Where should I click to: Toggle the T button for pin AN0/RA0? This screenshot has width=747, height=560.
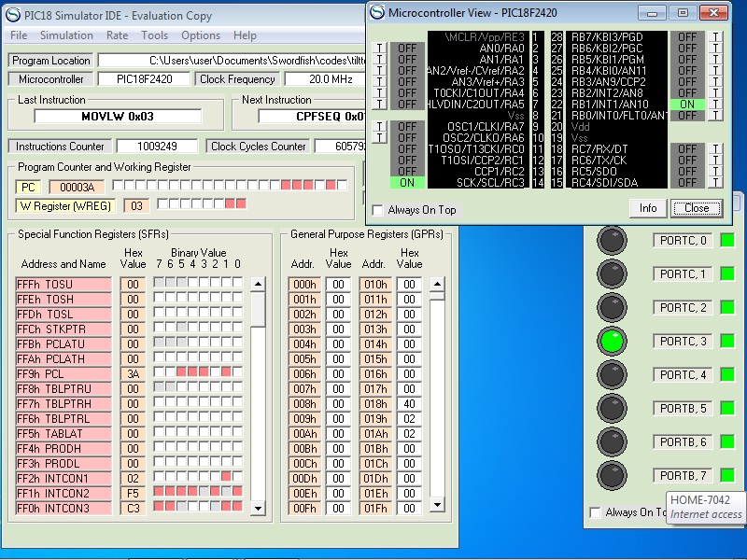379,49
